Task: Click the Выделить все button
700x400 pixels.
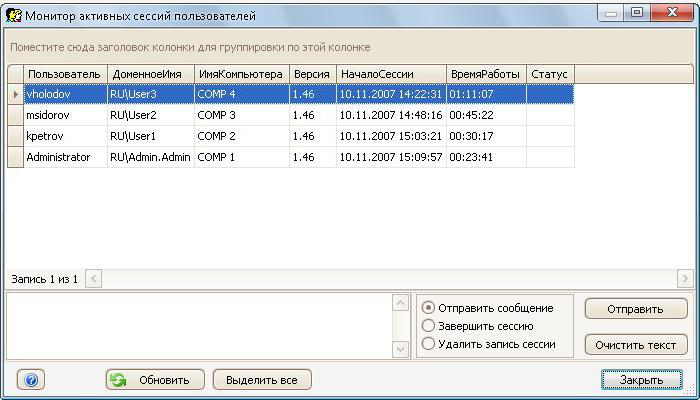Action: tap(262, 380)
